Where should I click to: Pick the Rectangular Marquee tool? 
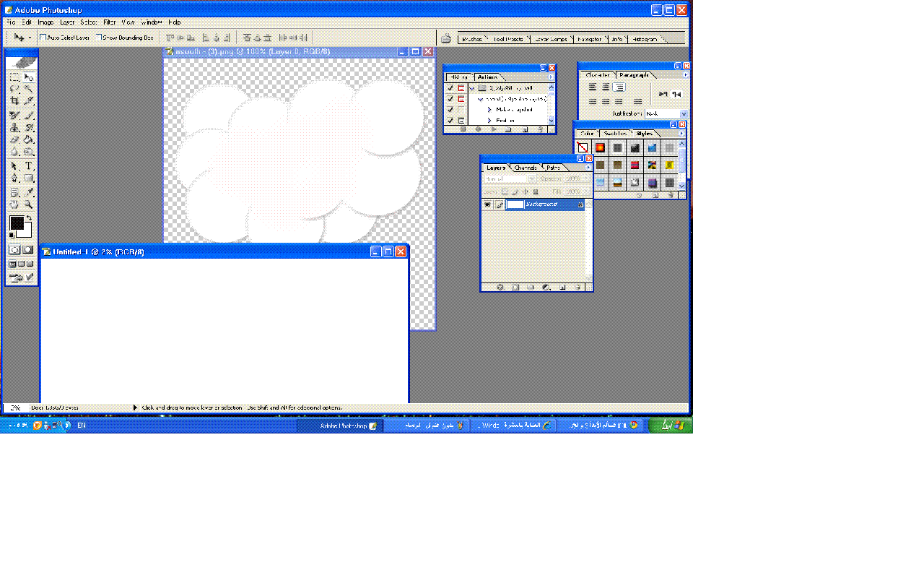pyautogui.click(x=14, y=77)
